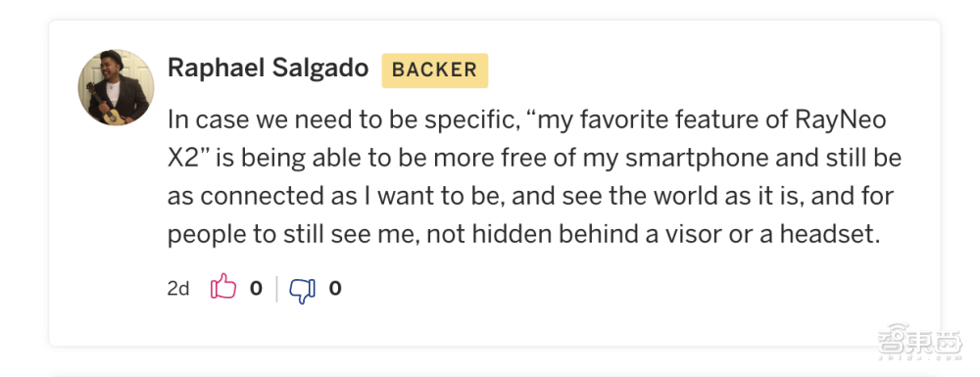This screenshot has height=377, width=980.
Task: Select the thumbs-down count of 0
Action: [x=335, y=288]
